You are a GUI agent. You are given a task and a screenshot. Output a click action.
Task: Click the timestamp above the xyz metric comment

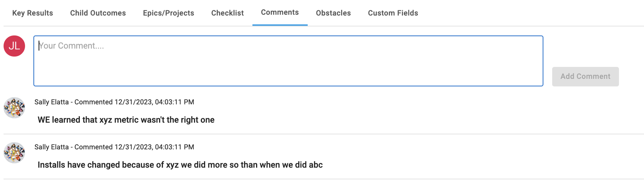[154, 102]
